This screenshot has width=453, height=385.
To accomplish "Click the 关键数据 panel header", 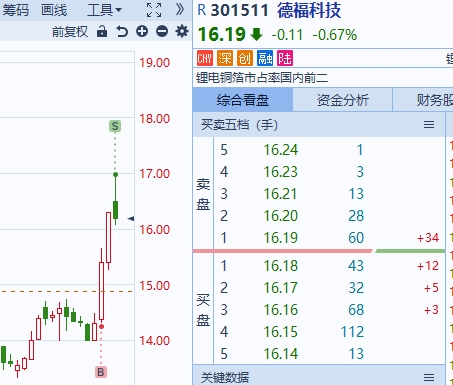I will 319,376.
